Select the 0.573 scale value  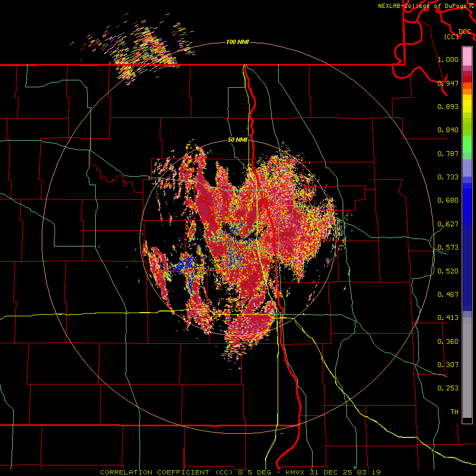448,248
